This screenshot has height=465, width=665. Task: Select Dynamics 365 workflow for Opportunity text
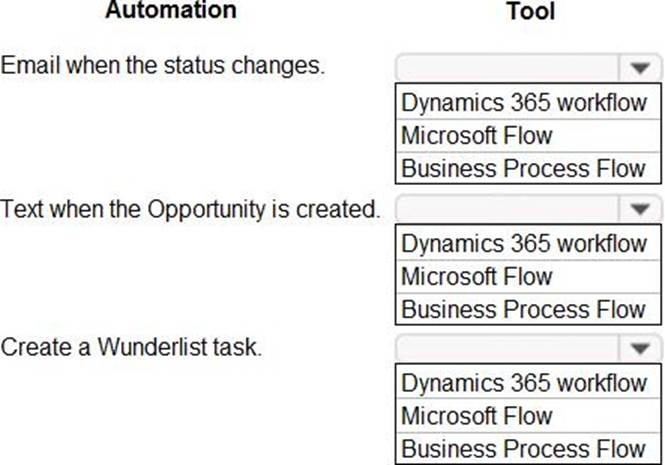(524, 243)
